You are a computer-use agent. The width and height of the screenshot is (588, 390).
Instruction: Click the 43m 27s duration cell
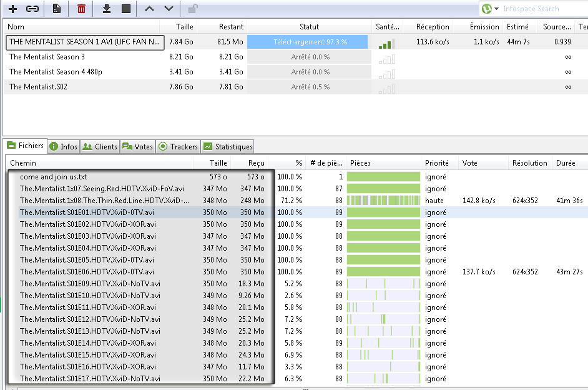tap(569, 272)
